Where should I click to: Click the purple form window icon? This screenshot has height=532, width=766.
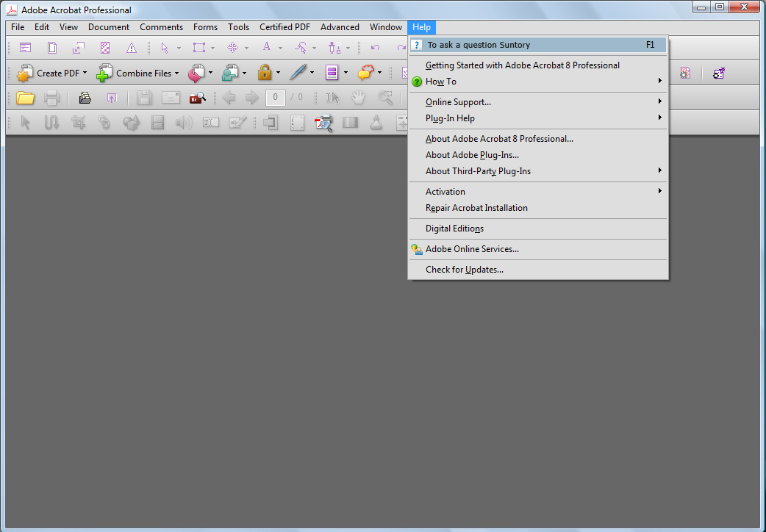[26, 48]
